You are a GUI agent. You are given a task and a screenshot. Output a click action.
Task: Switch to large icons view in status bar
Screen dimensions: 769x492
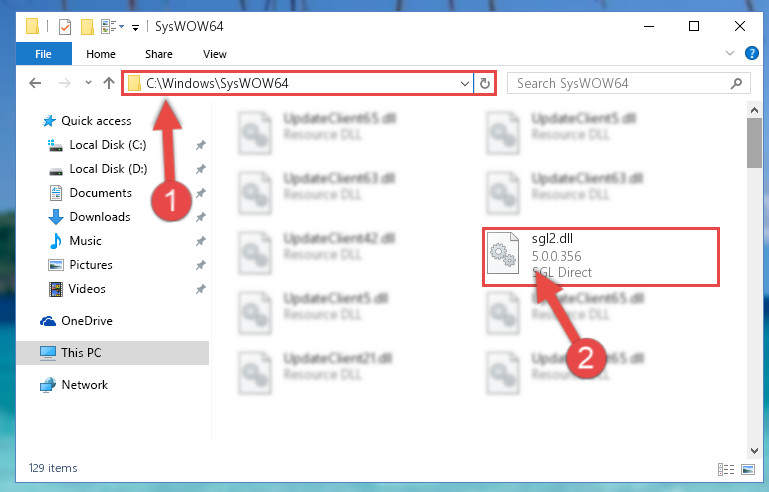coord(748,469)
